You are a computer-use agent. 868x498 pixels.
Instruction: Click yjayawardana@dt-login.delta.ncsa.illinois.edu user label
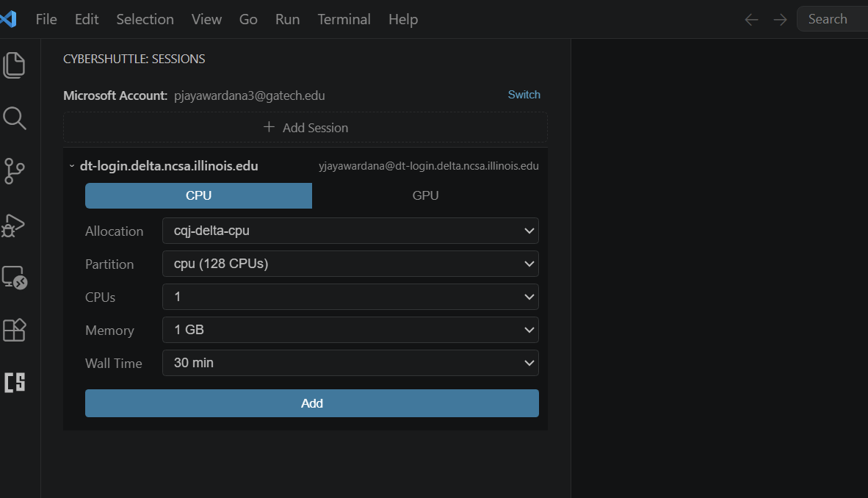pos(428,166)
